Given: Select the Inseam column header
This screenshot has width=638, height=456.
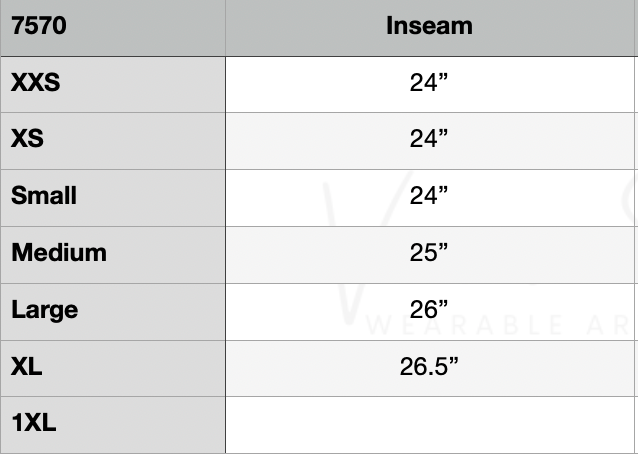Looking at the screenshot, I should pyautogui.click(x=429, y=27).
